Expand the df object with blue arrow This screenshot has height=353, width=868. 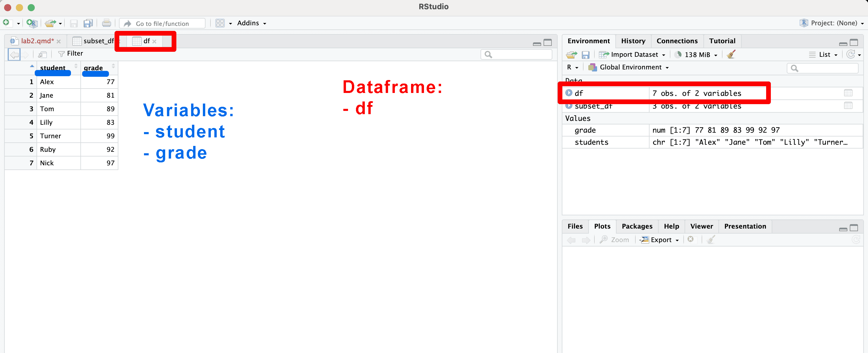569,93
